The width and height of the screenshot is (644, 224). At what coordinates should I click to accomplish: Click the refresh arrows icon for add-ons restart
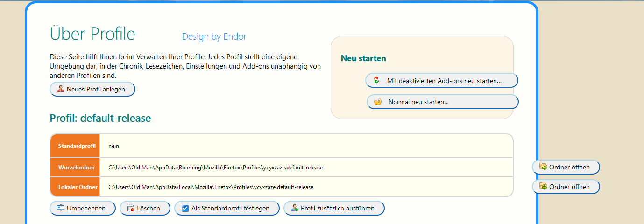pyautogui.click(x=377, y=80)
